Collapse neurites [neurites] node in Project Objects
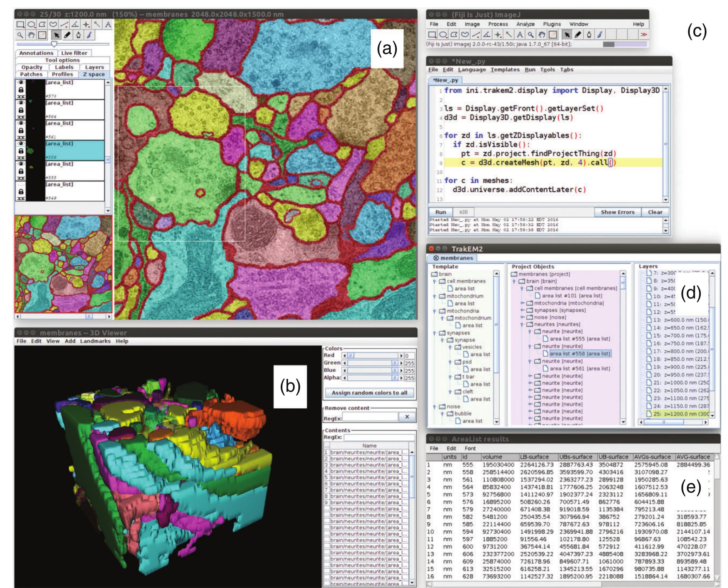The width and height of the screenshot is (728, 588). (x=523, y=325)
